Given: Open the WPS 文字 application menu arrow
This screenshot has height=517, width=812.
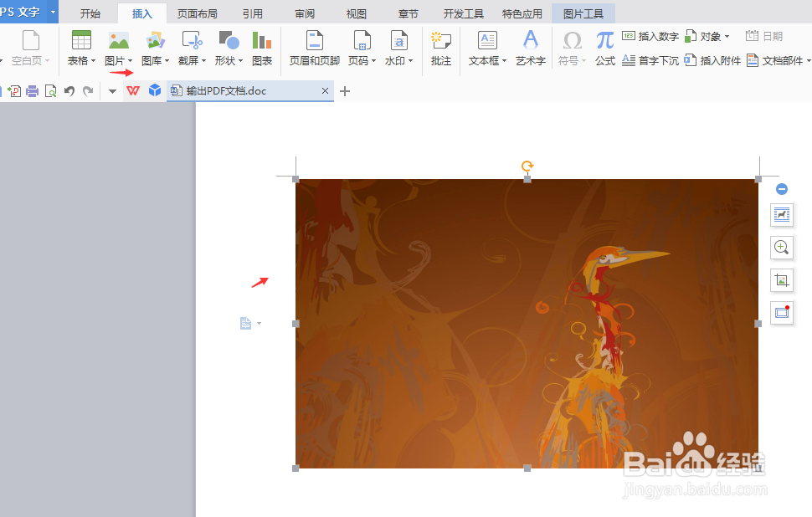Looking at the screenshot, I should click(53, 12).
